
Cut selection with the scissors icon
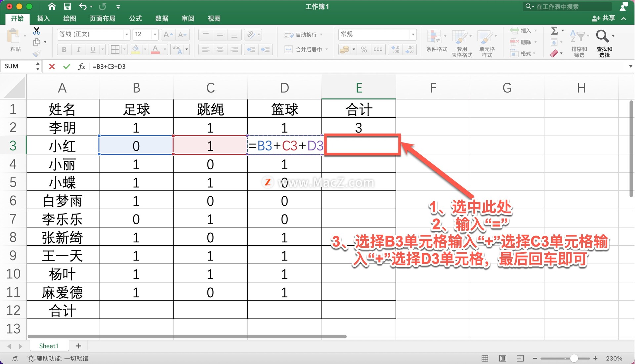[37, 31]
